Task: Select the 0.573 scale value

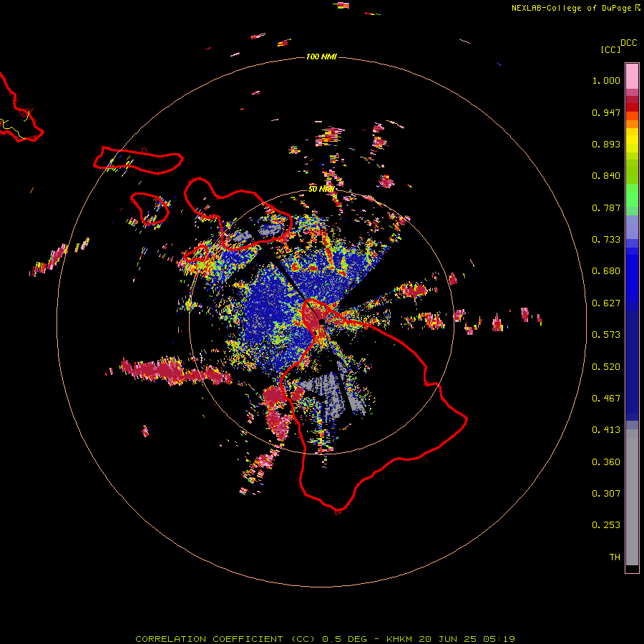Action: pyautogui.click(x=606, y=335)
